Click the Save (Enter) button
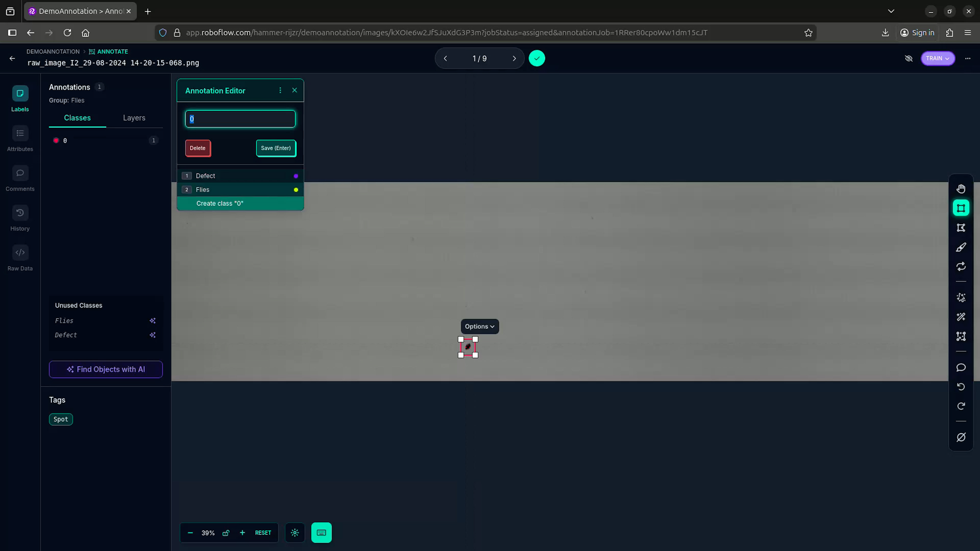Image resolution: width=980 pixels, height=551 pixels. 276,148
